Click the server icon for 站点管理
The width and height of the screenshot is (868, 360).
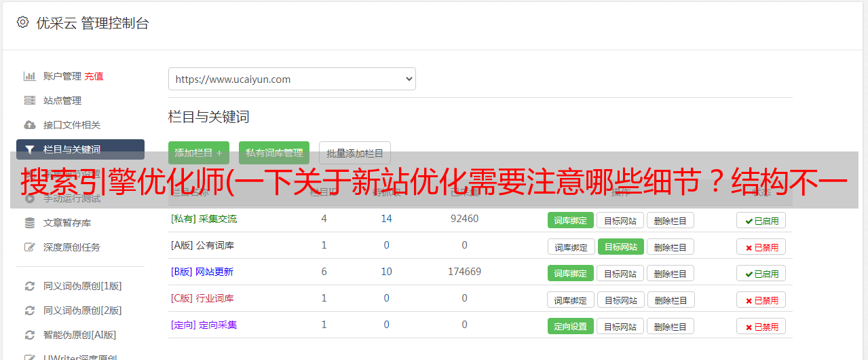(x=30, y=101)
